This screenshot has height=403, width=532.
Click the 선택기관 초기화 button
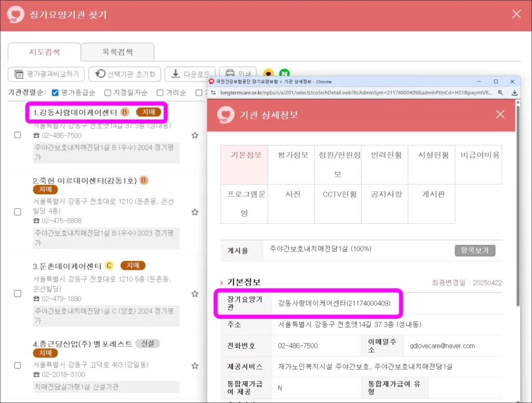125,74
